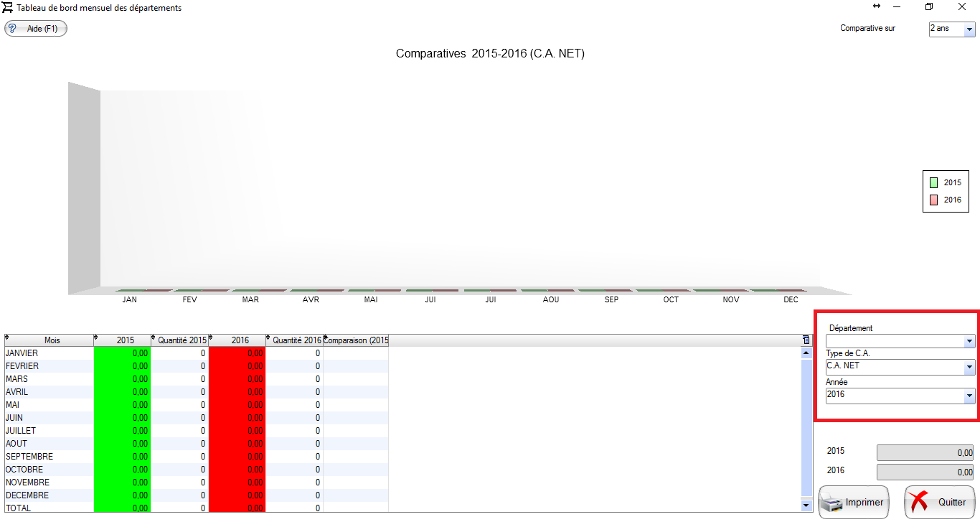This screenshot has height=522, width=980.
Task: Open help with Aide (F1) button
Action: [36, 29]
